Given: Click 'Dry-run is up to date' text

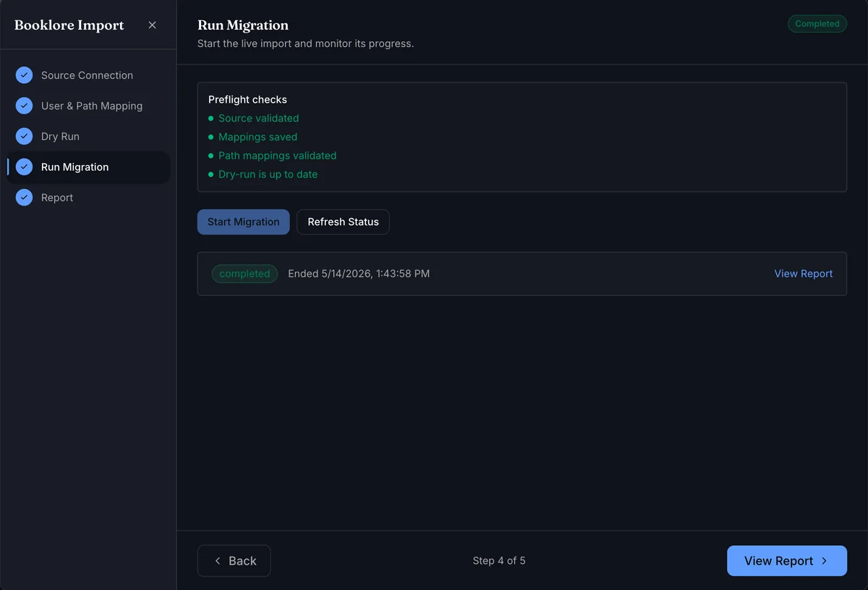Looking at the screenshot, I should coord(268,174).
